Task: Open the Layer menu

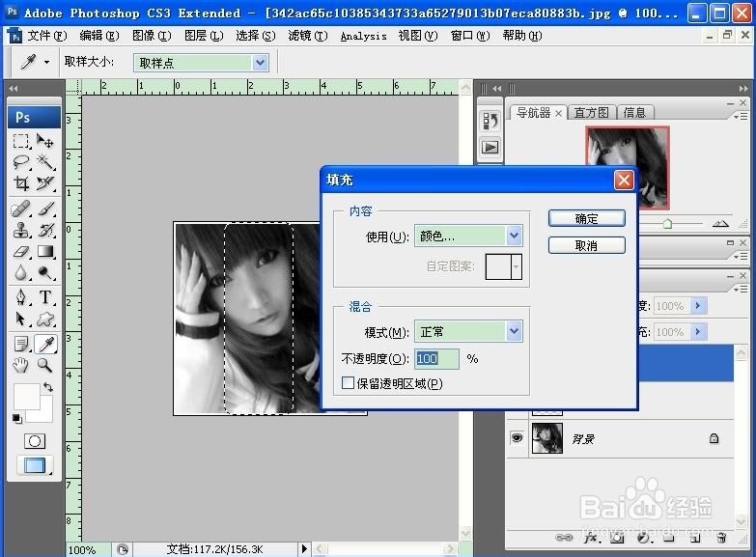Action: point(204,36)
